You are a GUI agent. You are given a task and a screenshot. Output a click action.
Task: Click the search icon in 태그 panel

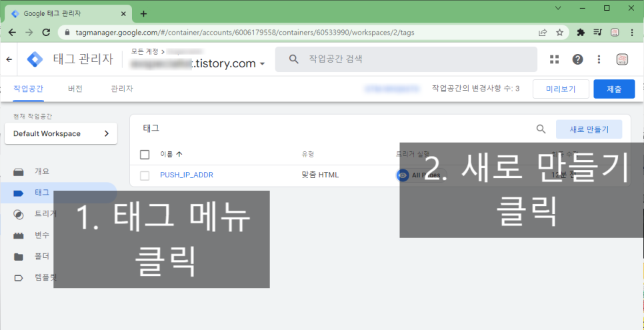click(541, 129)
